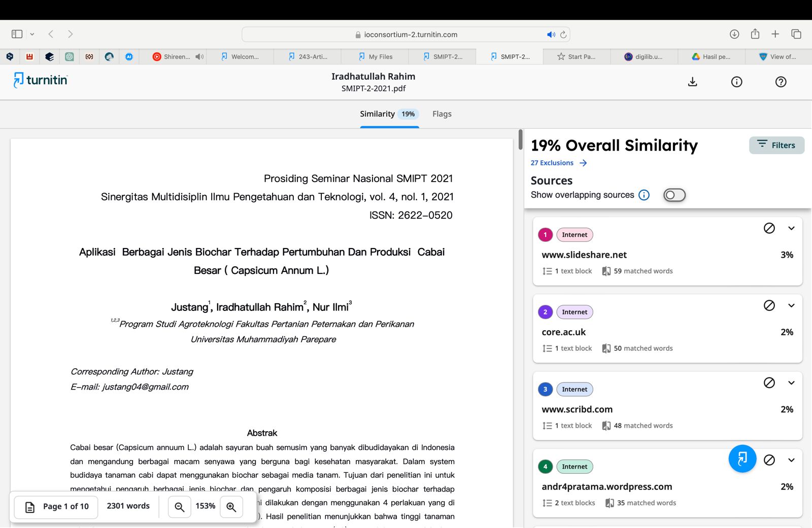Image resolution: width=812 pixels, height=528 pixels.
Task: Switch to the Flags tab
Action: 442,114
